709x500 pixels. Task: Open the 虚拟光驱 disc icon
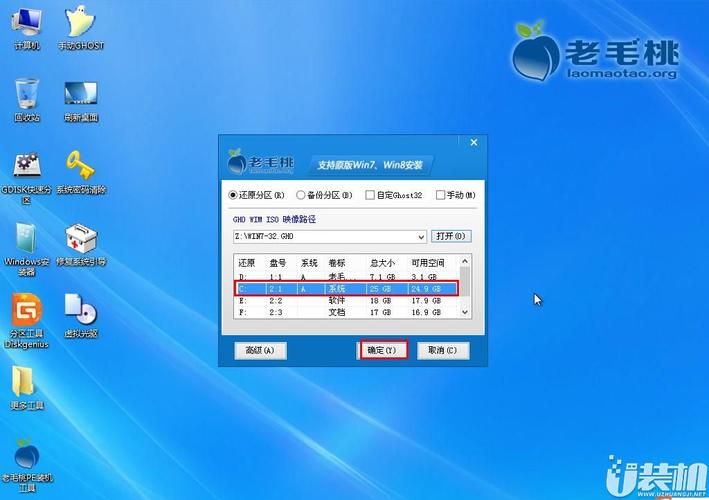[x=80, y=316]
